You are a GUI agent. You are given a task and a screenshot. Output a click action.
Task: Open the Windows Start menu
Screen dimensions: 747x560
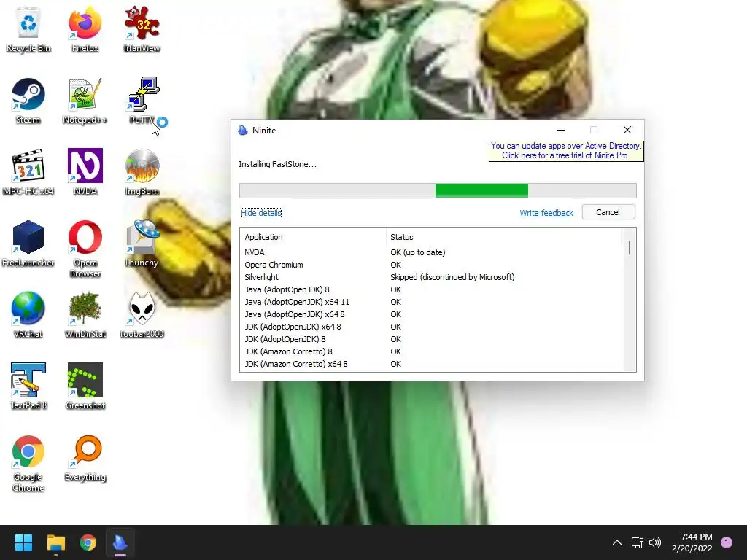click(x=23, y=542)
